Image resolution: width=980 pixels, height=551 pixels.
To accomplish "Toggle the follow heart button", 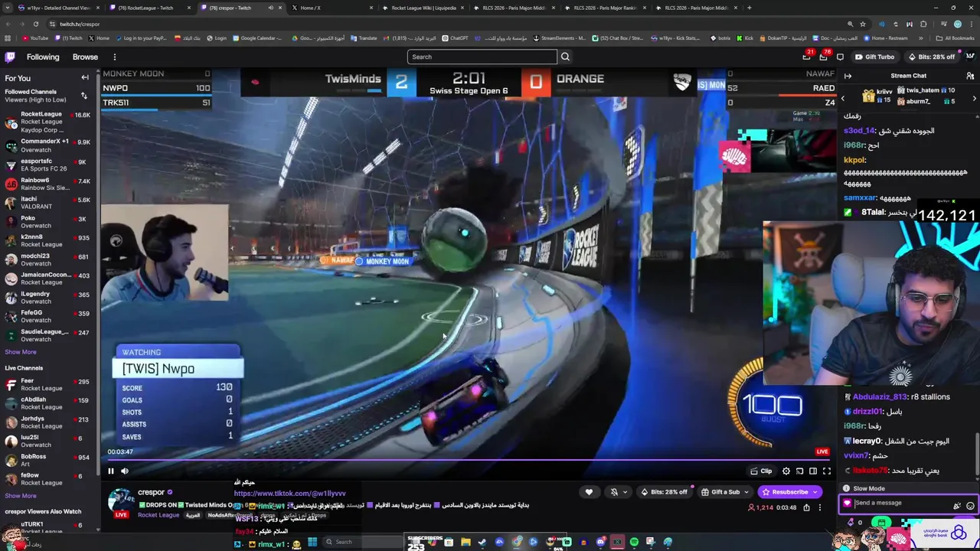I will click(589, 492).
